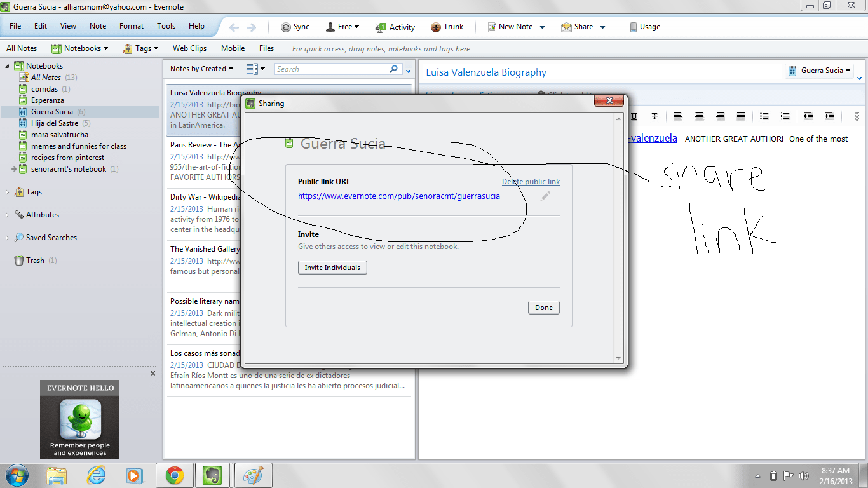This screenshot has height=488, width=868.
Task: Open the Edit menu
Action: point(41,26)
